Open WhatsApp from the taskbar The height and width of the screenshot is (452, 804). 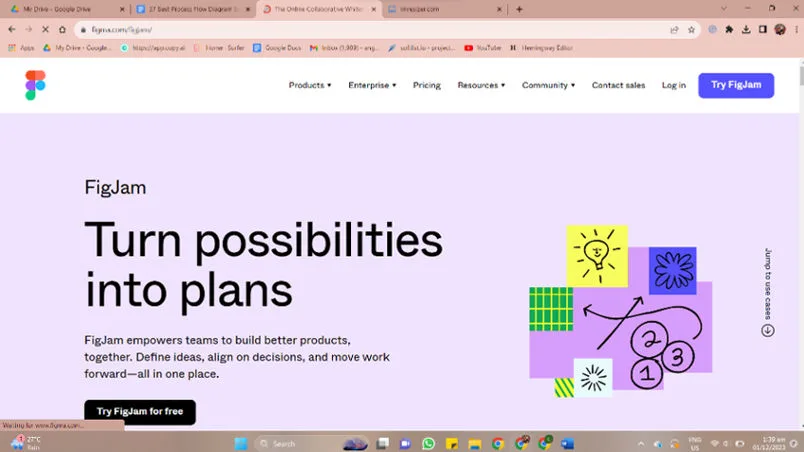click(428, 443)
